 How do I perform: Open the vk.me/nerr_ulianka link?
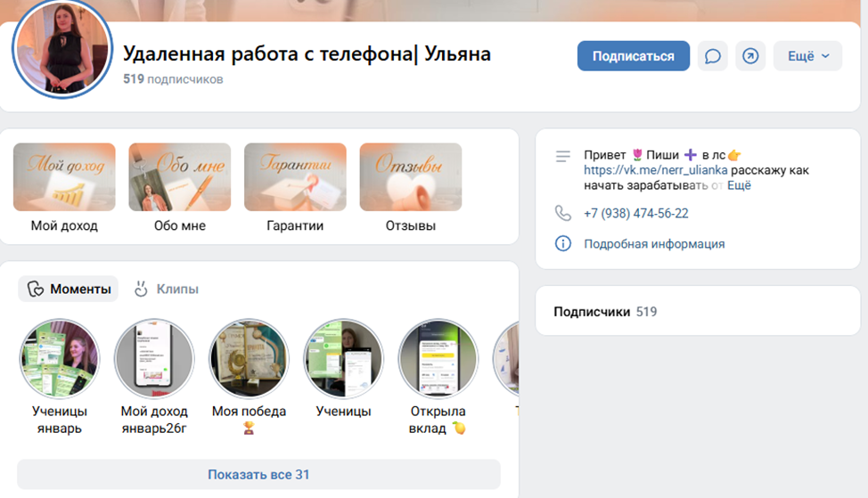[x=655, y=170]
